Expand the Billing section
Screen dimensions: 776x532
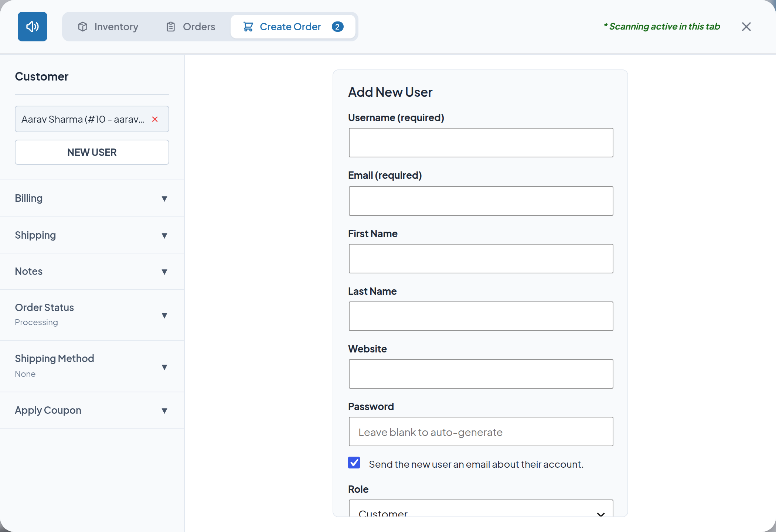coord(92,198)
